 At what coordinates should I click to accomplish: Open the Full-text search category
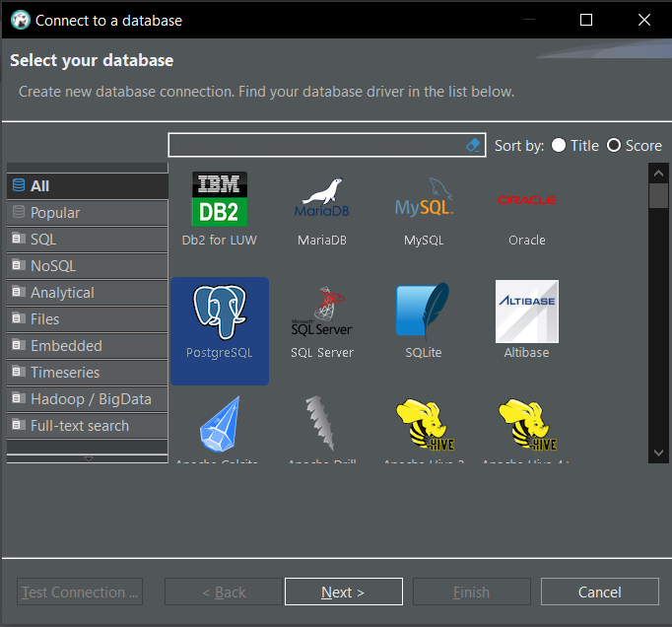click(88, 425)
